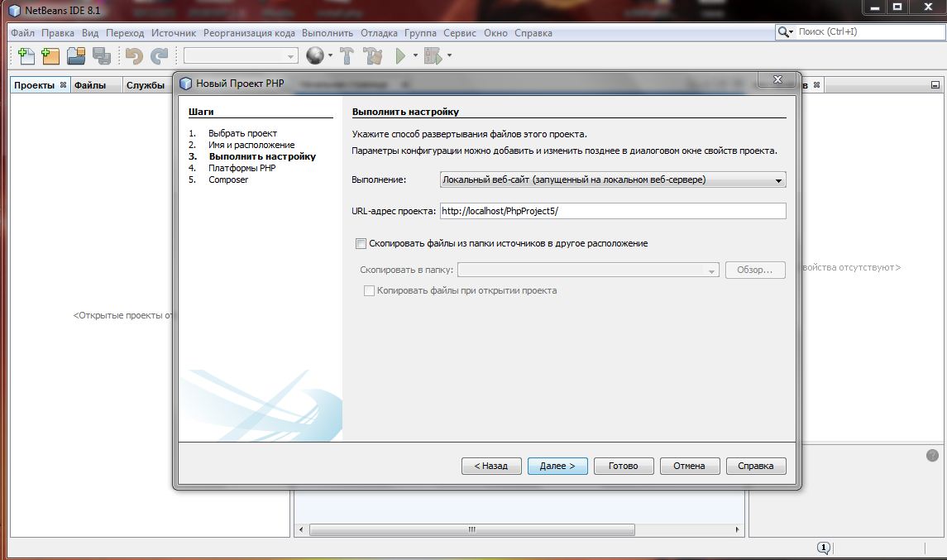
Task: Click step 'Имя и расположение' in list
Action: click(x=252, y=145)
